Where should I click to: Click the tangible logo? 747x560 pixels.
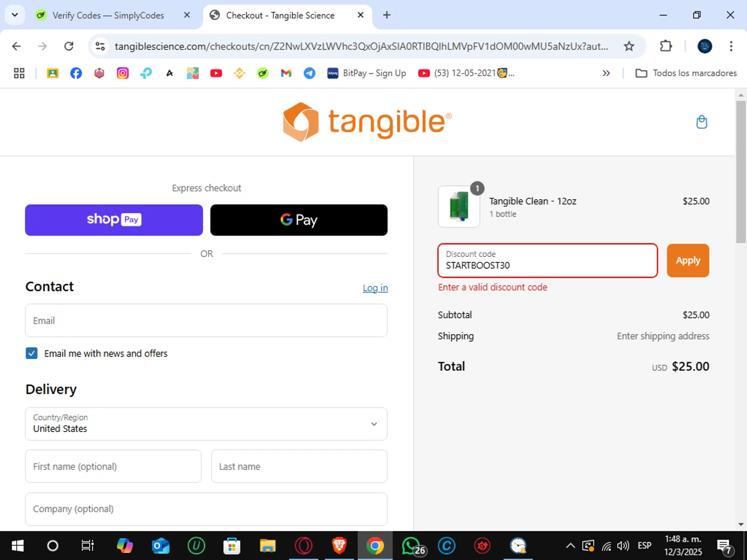[368, 122]
